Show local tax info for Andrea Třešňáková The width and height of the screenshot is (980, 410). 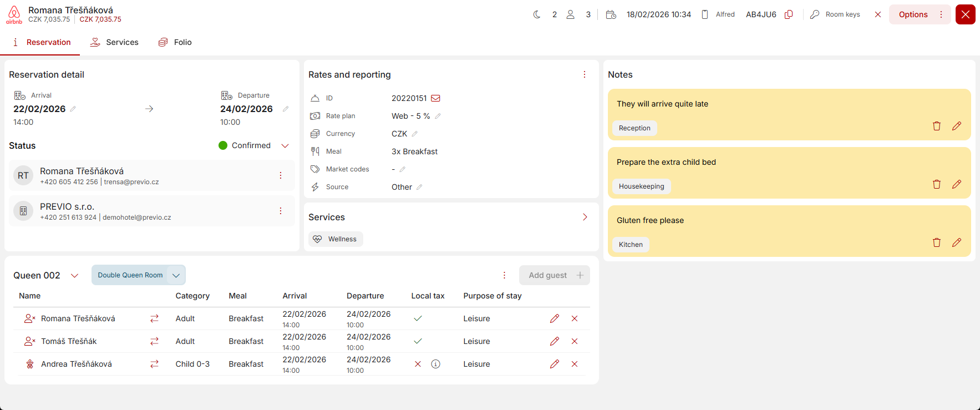436,364
